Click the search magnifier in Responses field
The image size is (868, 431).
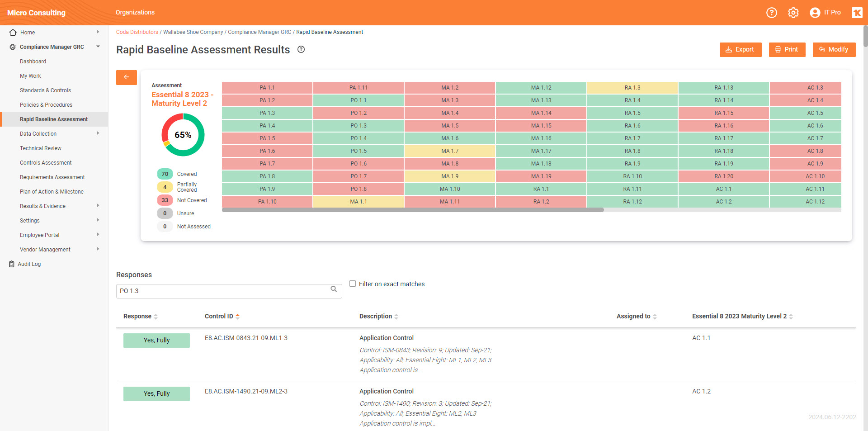[x=334, y=289]
